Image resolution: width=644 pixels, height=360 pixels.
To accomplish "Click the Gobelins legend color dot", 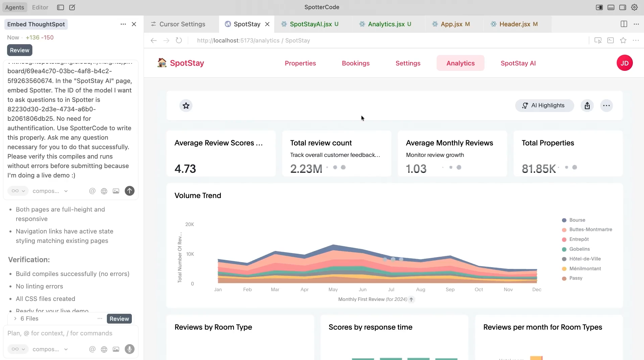I will [564, 249].
